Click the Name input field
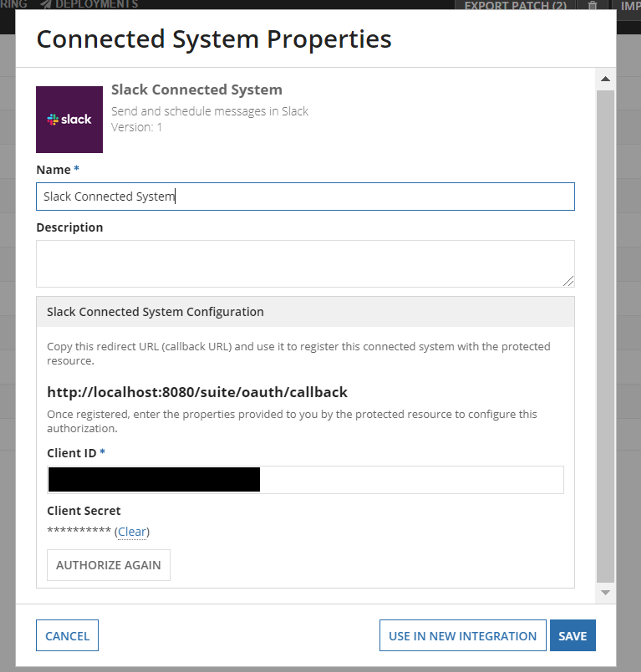The image size is (641, 672). (305, 197)
